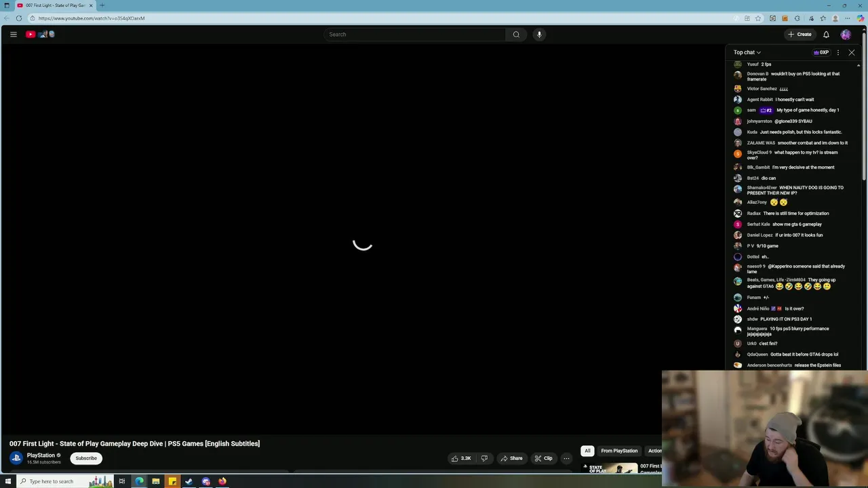Open Sticky Notes from the taskbar
868x488 pixels.
pyautogui.click(x=172, y=481)
